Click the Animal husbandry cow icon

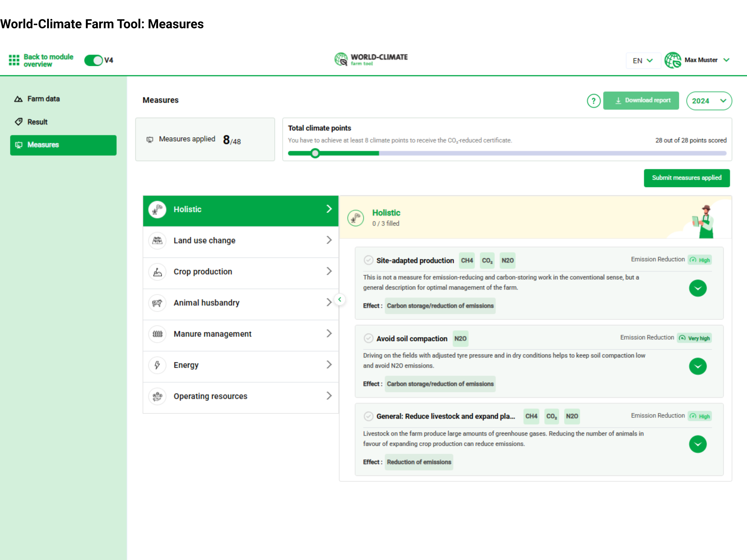coord(157,303)
